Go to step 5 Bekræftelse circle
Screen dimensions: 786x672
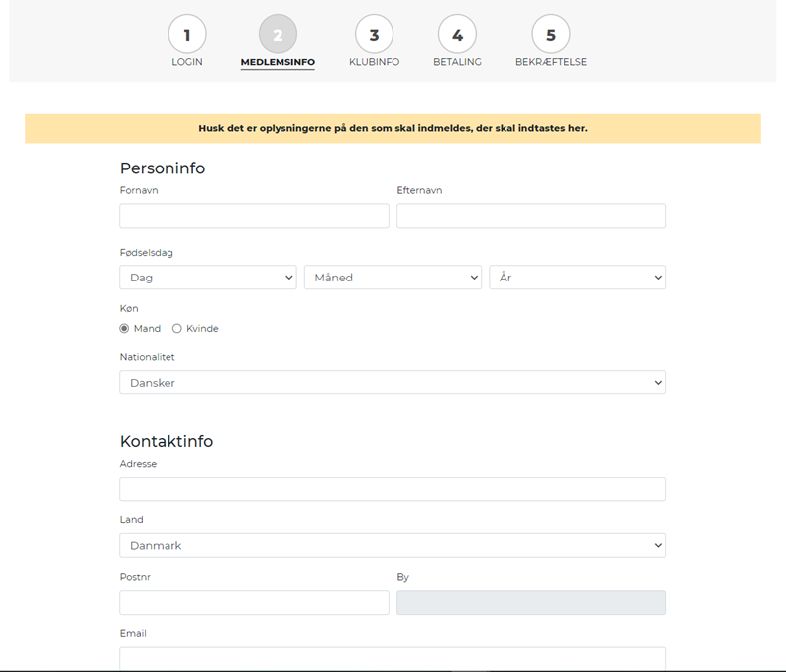coord(551,34)
